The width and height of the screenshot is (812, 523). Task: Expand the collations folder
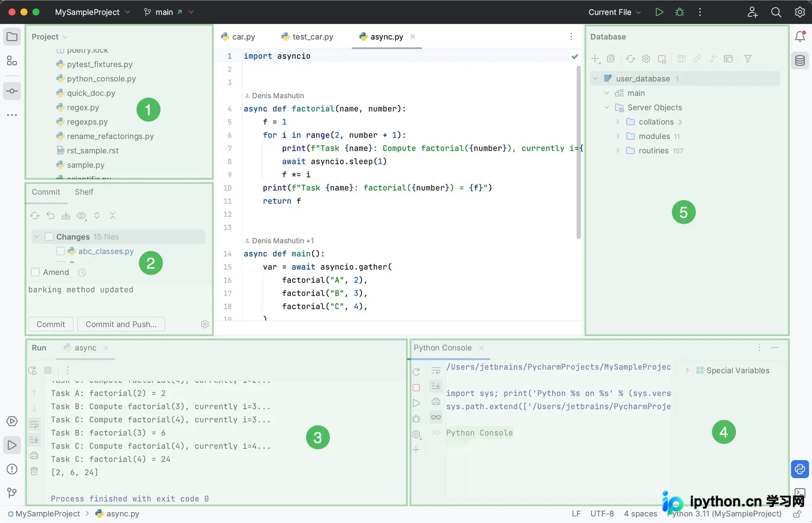(x=618, y=122)
